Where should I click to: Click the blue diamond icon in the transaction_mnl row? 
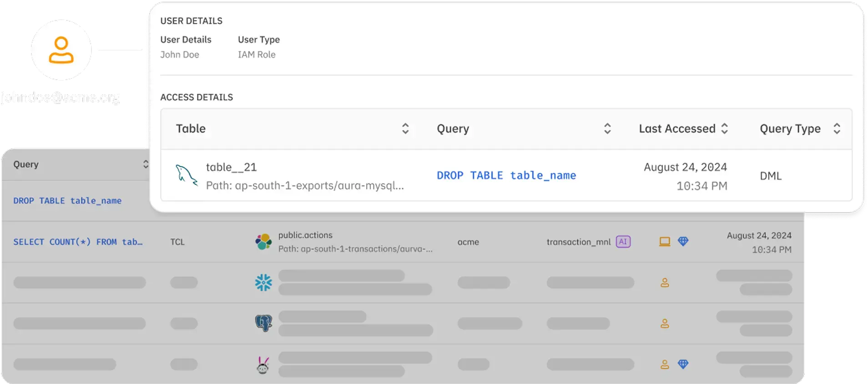[683, 242]
